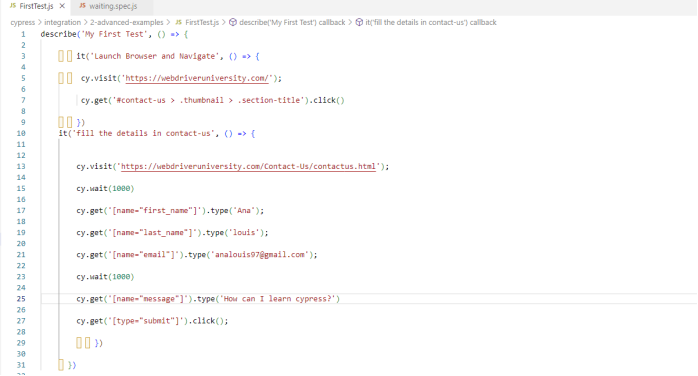Click the 'Ana' typed value text
This screenshot has height=376, width=698.
pyautogui.click(x=244, y=210)
